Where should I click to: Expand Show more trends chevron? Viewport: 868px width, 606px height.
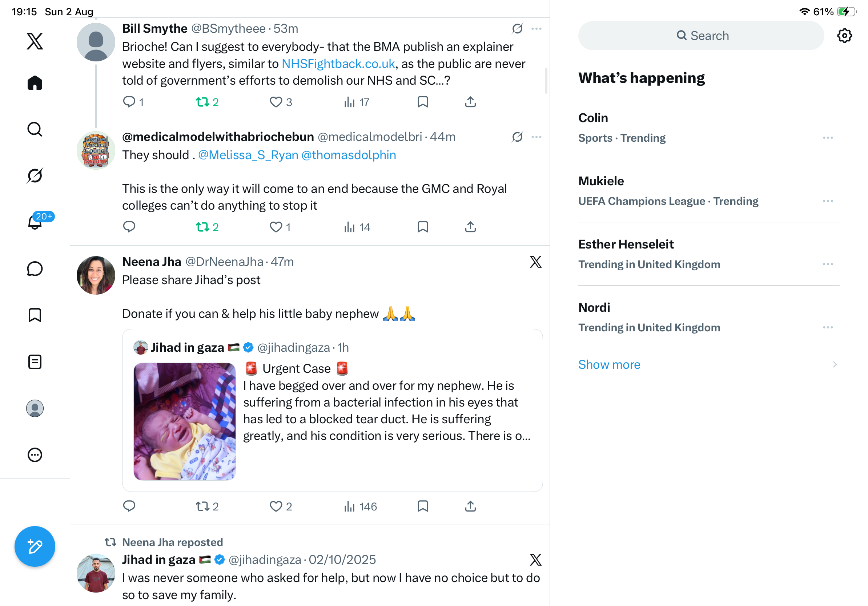[x=834, y=364]
